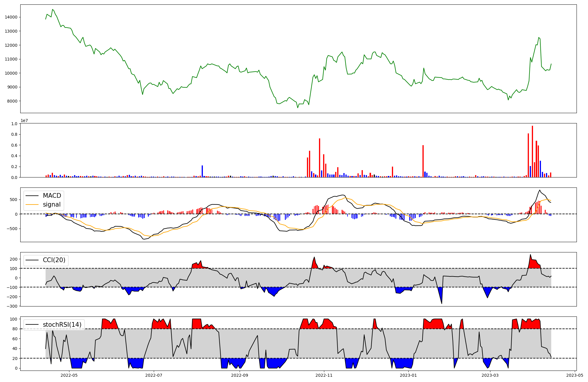Click the 80 stochRSI axis label
Viewport: 588px width, 382px height.
pyautogui.click(x=15, y=329)
